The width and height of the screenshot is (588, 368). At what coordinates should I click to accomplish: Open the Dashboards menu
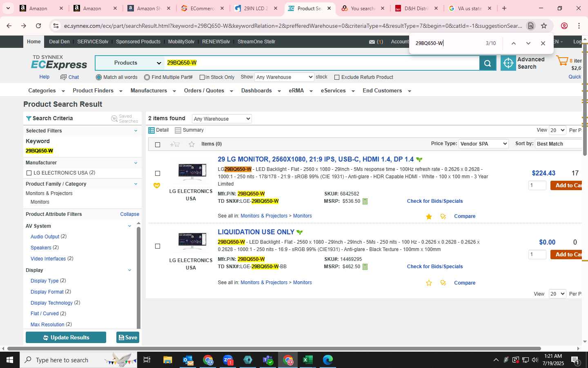(261, 91)
